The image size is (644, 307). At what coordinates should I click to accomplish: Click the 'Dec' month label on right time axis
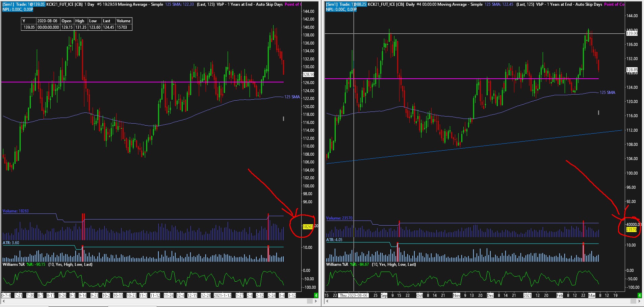coord(490,296)
